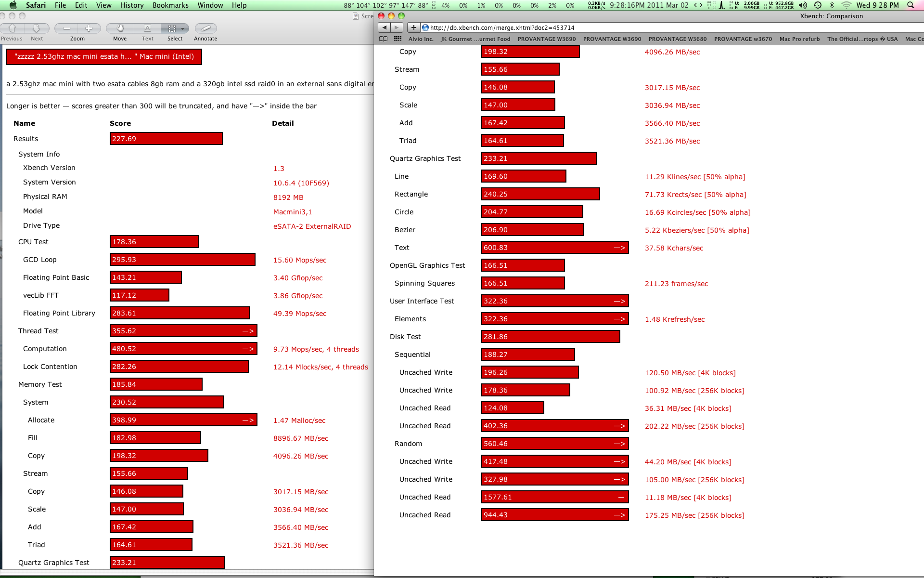Click the Elements detail 1.48 Krefresh/sec
The image size is (924, 578).
pos(675,319)
